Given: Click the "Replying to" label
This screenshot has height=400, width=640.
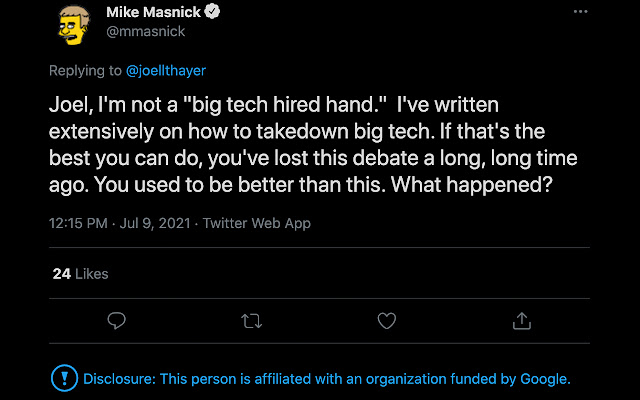Looking at the screenshot, I should 86,71.
